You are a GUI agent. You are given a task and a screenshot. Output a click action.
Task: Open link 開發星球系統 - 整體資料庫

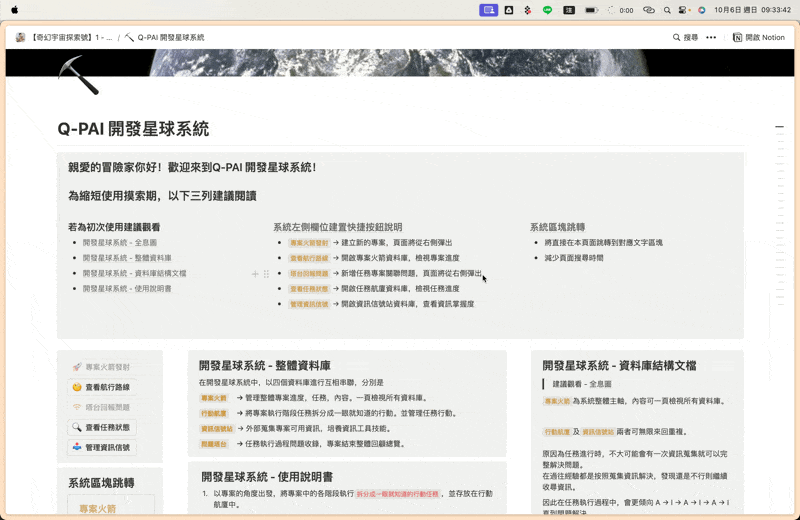[127, 258]
